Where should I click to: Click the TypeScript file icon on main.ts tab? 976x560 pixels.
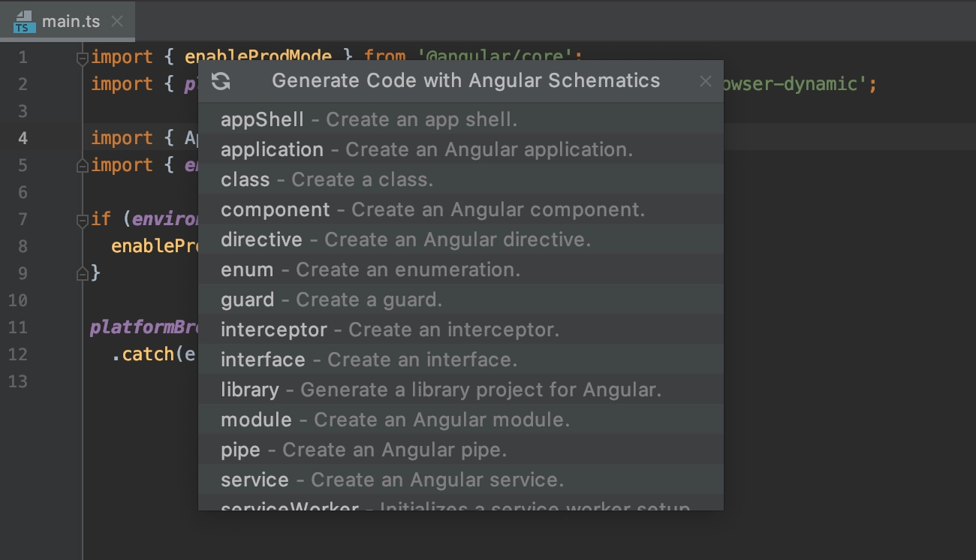26,22
